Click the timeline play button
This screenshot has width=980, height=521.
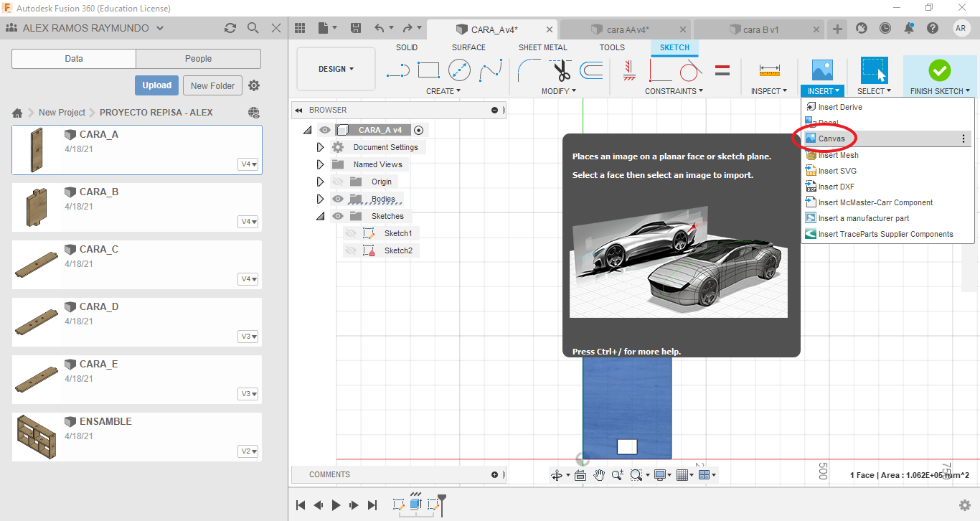pos(336,505)
